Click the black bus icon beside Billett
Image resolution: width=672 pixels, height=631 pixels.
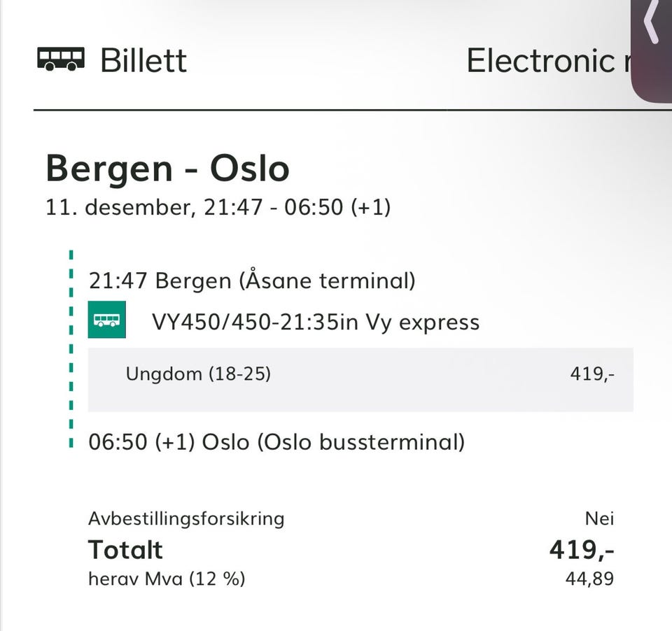click(x=61, y=59)
